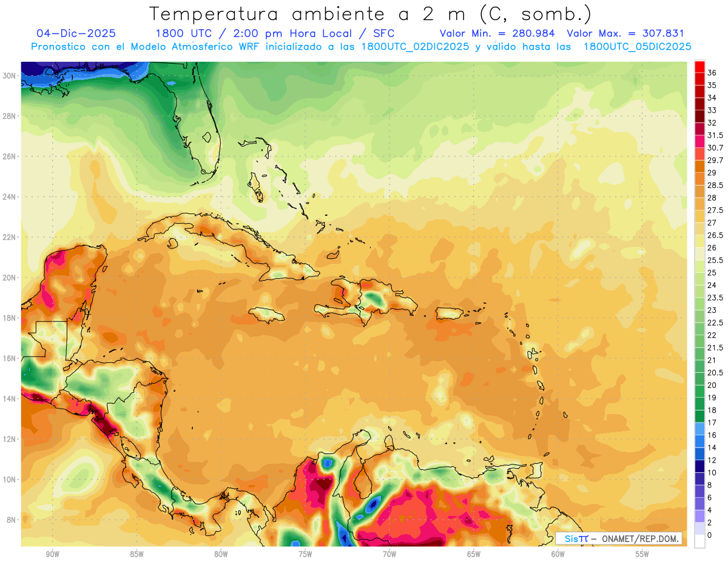Select the '16N' latitude axis label
Image resolution: width=728 pixels, height=562 pixels.
point(10,358)
